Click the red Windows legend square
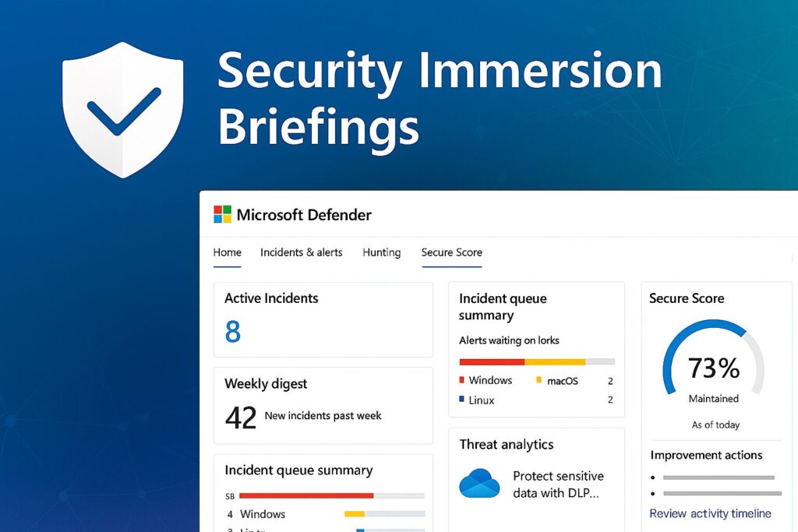 461,380
